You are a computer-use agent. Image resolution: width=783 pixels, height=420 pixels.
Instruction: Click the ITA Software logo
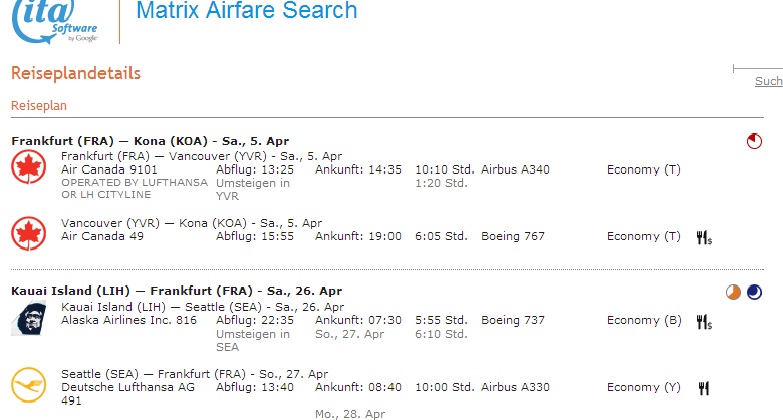[x=54, y=21]
